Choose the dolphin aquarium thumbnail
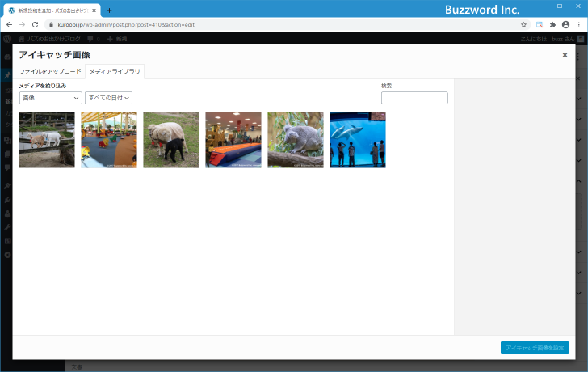 [x=358, y=140]
